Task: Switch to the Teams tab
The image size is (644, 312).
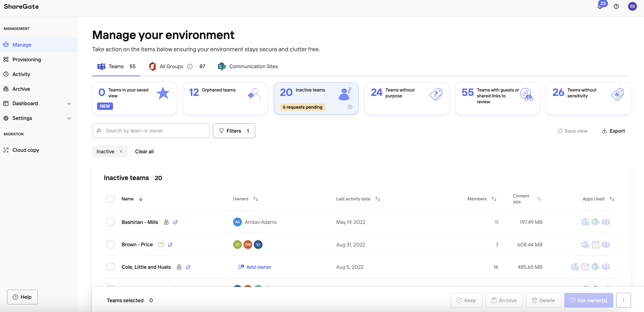Action: pyautogui.click(x=116, y=66)
